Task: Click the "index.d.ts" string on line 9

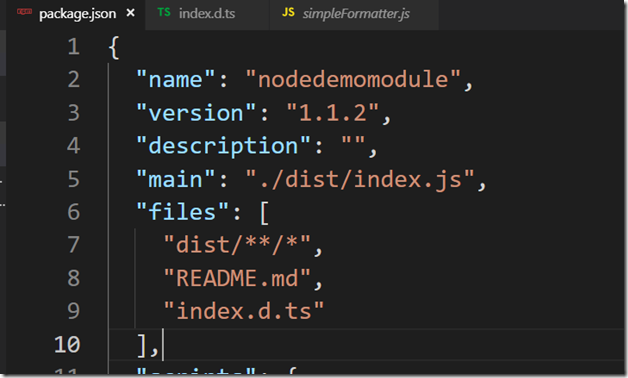Action: point(244,312)
